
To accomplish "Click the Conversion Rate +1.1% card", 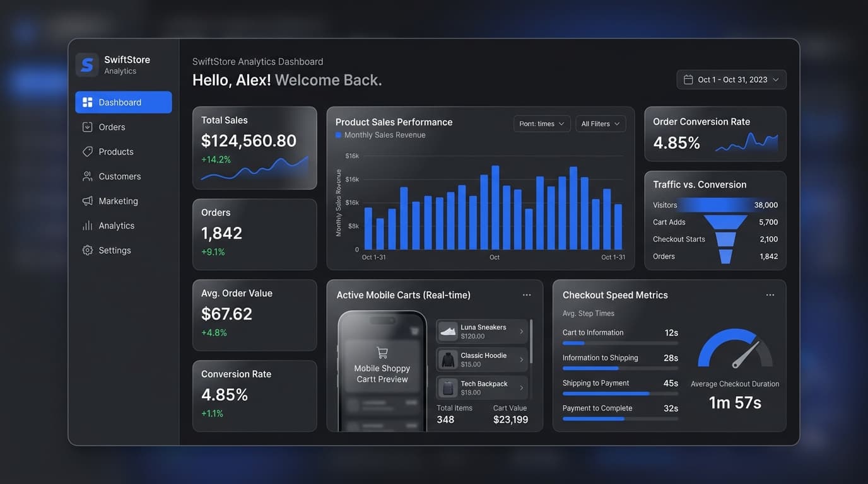I will [255, 396].
